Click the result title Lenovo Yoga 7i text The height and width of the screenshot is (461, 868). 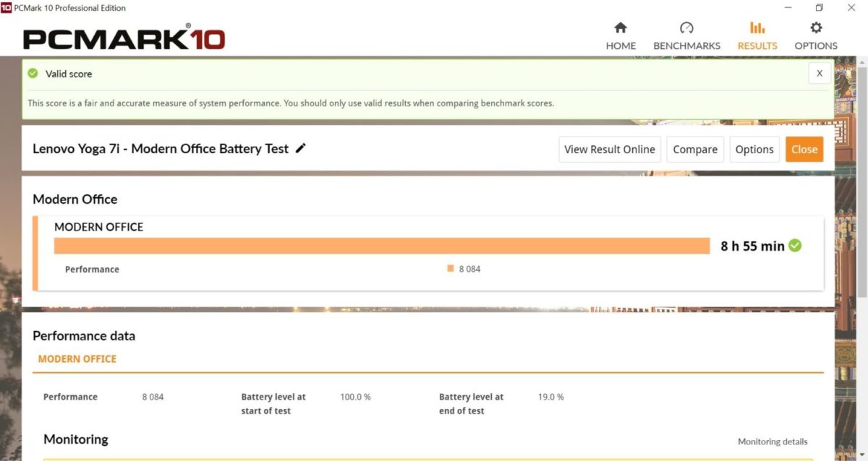click(x=77, y=148)
